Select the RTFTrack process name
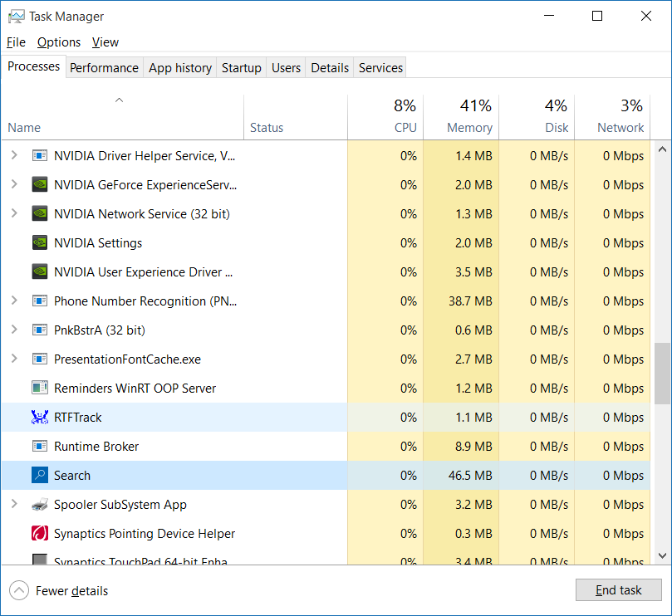The width and height of the screenshot is (672, 616). (77, 418)
